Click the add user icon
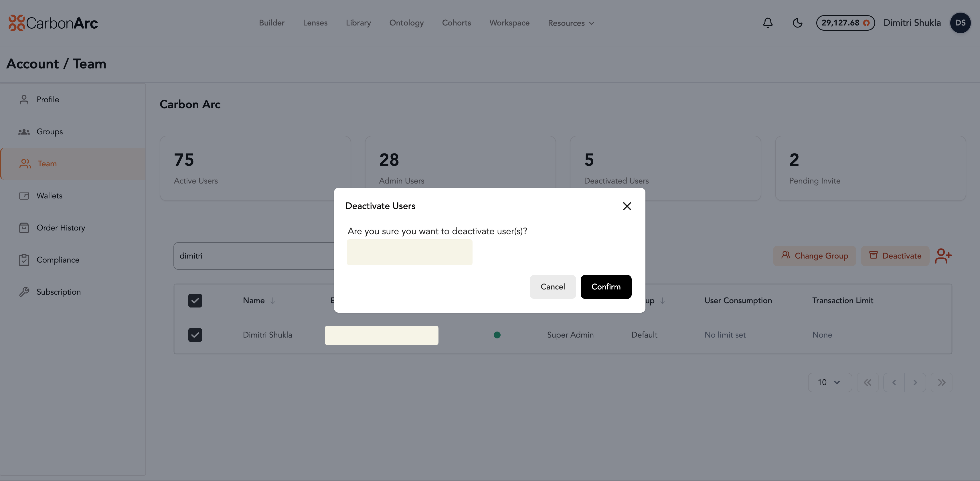Viewport: 980px width, 481px height. pos(943,256)
